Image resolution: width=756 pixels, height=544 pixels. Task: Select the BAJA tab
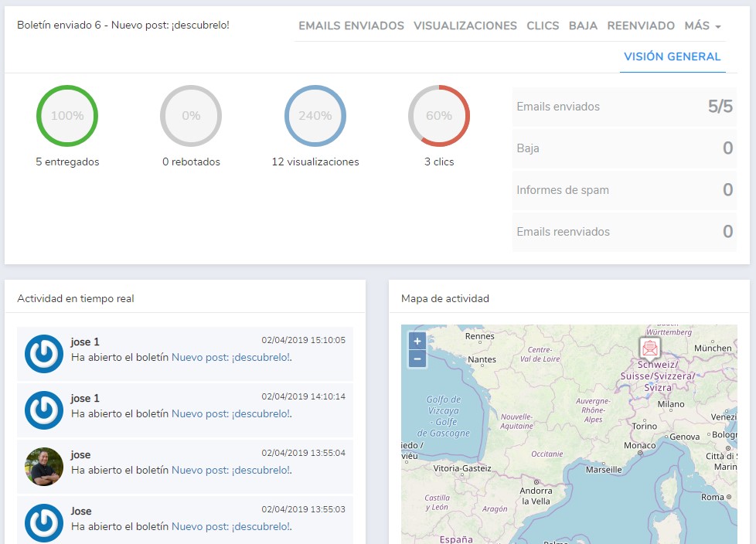pos(583,25)
